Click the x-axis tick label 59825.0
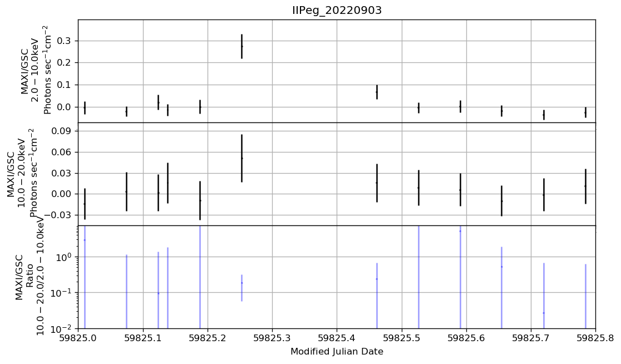The height and width of the screenshot is (364, 621). tap(78, 338)
